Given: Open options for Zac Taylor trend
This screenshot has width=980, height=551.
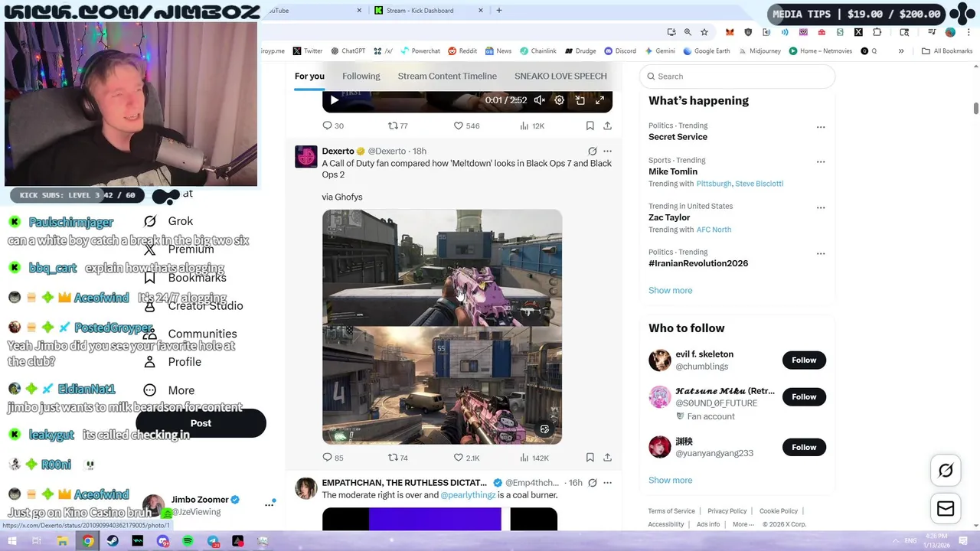Looking at the screenshot, I should (821, 207).
